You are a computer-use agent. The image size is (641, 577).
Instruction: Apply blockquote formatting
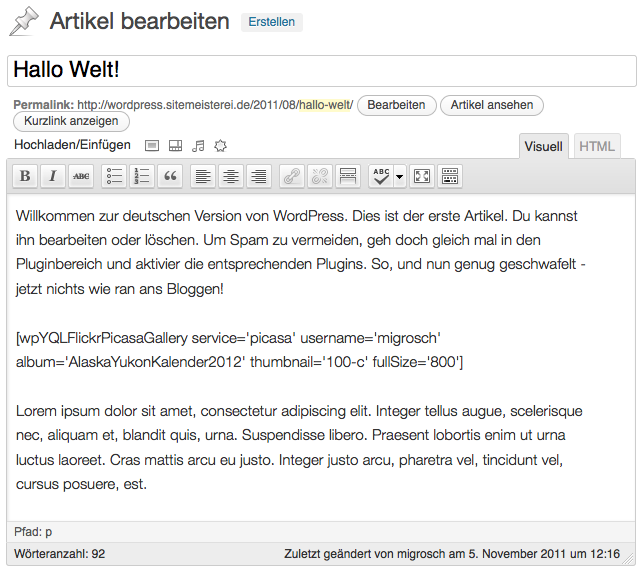pyautogui.click(x=170, y=176)
